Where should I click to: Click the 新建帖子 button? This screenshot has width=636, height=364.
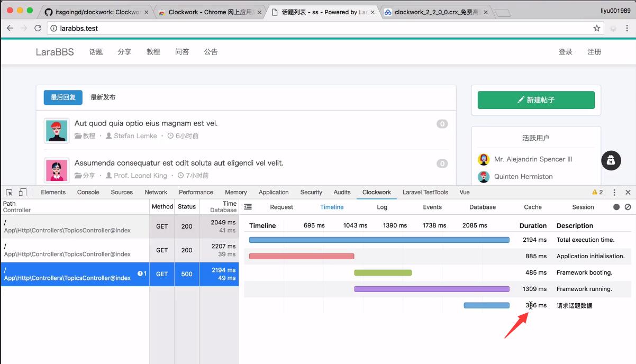(x=536, y=99)
